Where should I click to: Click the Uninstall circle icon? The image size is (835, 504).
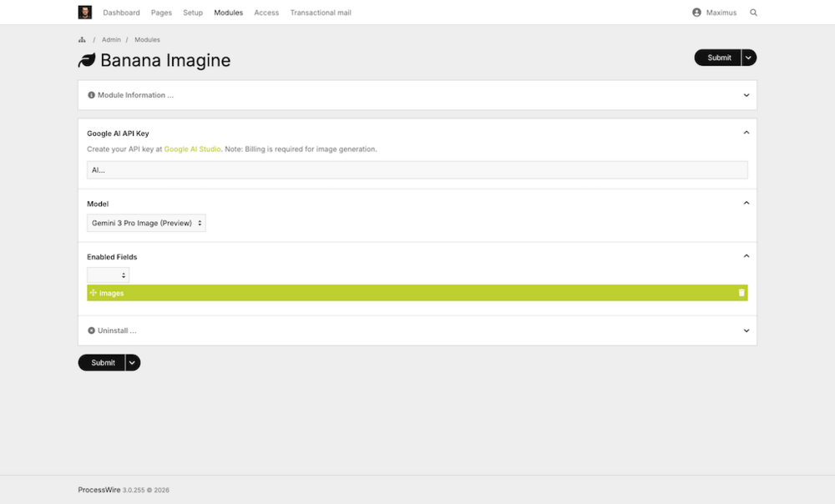(x=92, y=330)
